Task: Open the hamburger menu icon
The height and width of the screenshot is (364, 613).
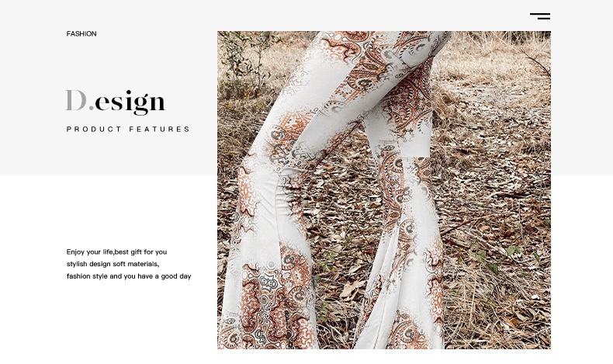Action: tap(540, 16)
